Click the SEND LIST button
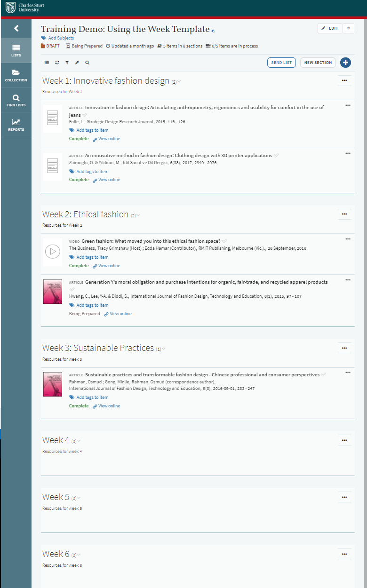Image resolution: width=367 pixels, height=588 pixels. point(281,62)
